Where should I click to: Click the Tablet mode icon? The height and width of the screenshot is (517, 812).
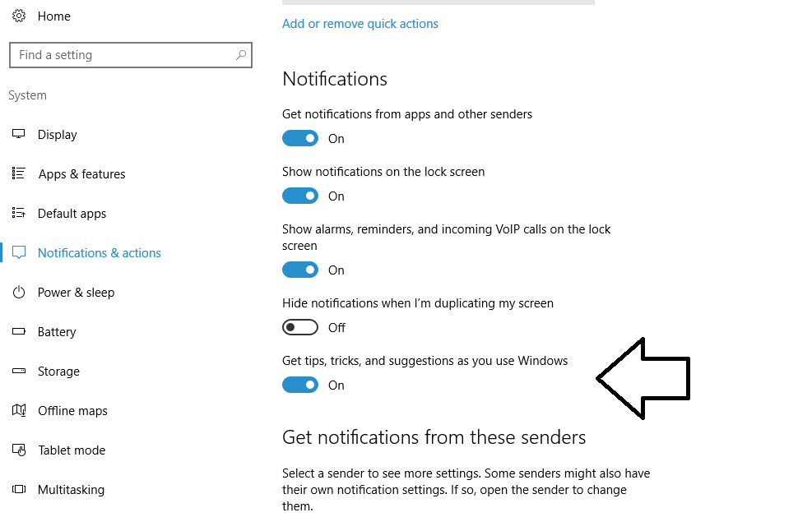19,450
